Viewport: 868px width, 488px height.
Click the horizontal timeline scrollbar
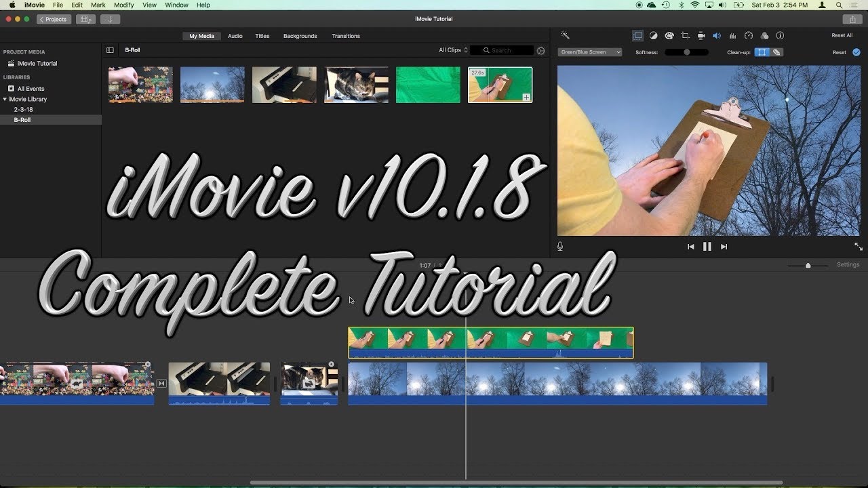coord(517,483)
